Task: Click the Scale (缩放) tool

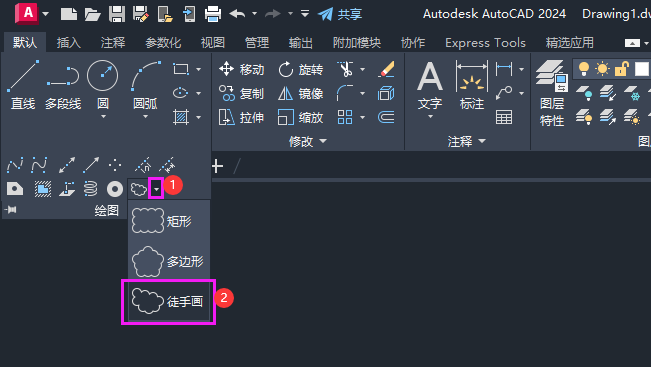Action: pyautogui.click(x=301, y=117)
